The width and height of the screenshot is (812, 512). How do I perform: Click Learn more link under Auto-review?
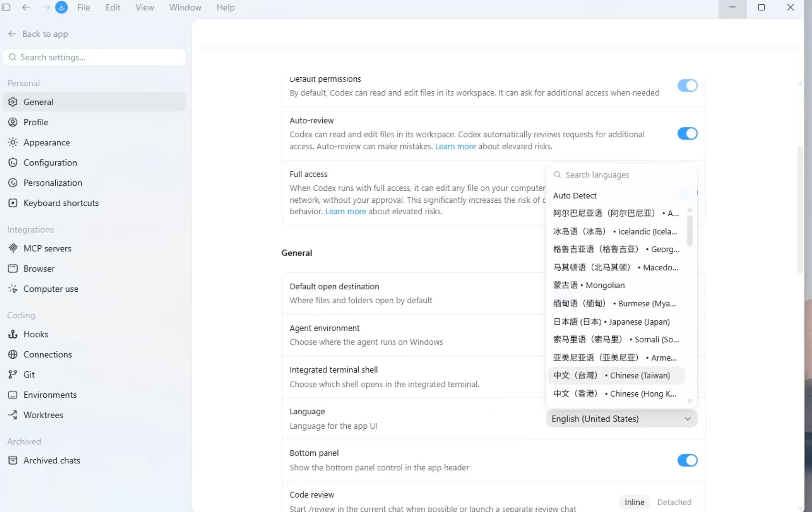455,146
